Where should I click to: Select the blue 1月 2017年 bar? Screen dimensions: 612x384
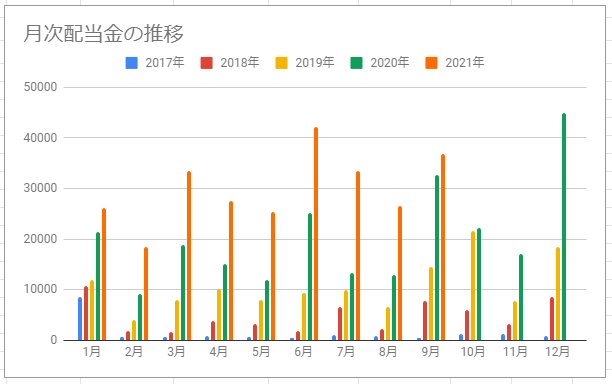point(80,319)
